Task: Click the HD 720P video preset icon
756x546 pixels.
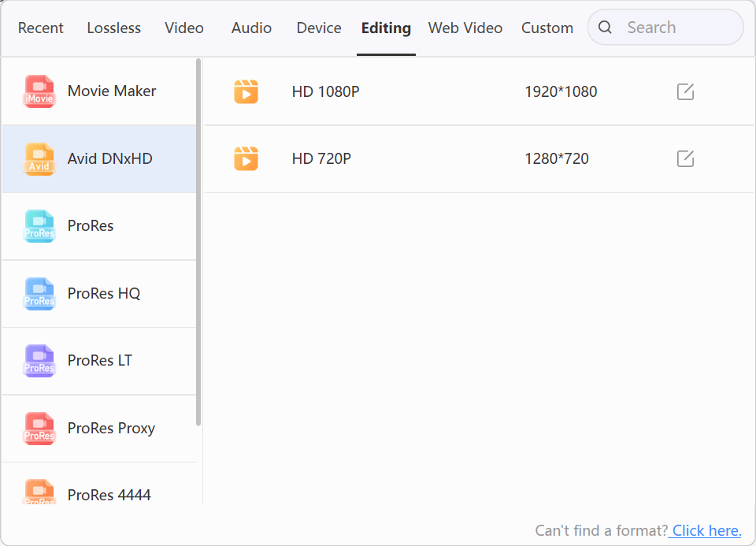Action: pyautogui.click(x=246, y=158)
